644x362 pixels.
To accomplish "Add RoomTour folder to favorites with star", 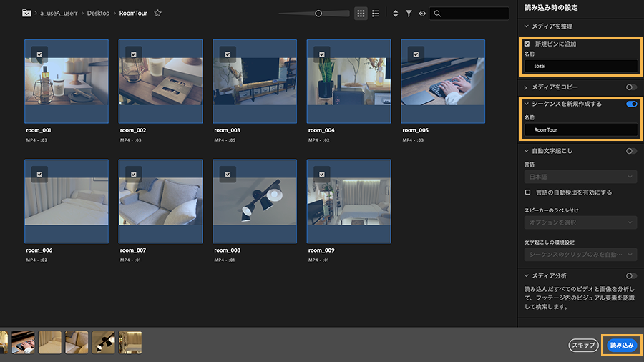I will (158, 13).
